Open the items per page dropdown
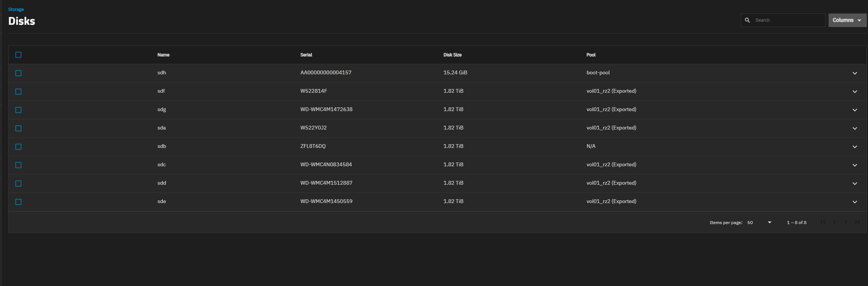Image resolution: width=868 pixels, height=286 pixels. 759,223
